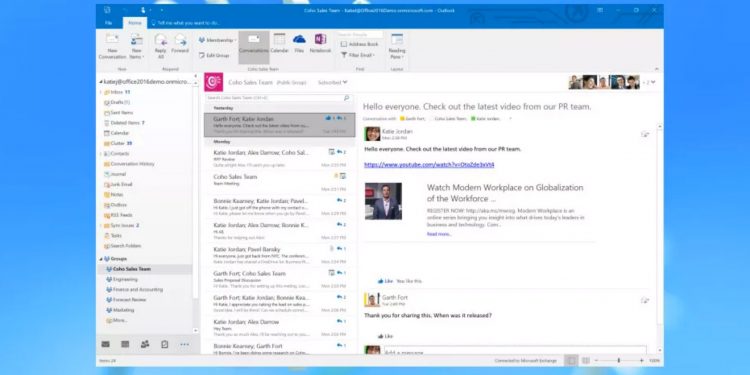The width and height of the screenshot is (750, 375).
Task: Collapse the ribbon with the caret
Action: pyautogui.click(x=656, y=69)
